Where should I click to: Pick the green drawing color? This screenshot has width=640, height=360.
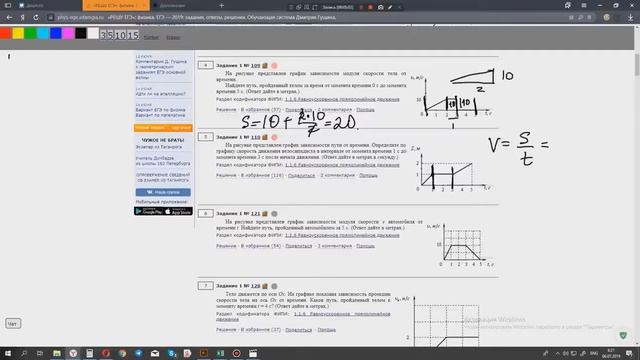click(x=31, y=33)
